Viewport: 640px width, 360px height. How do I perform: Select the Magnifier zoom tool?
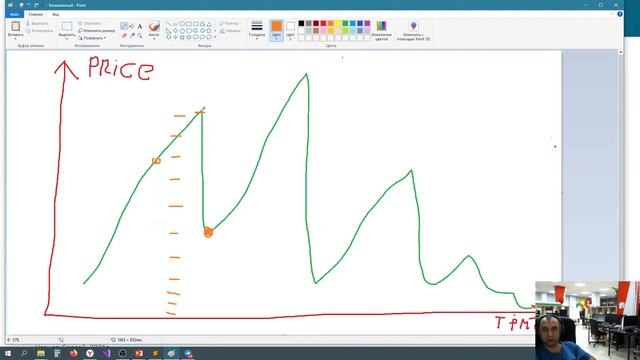[x=140, y=36]
